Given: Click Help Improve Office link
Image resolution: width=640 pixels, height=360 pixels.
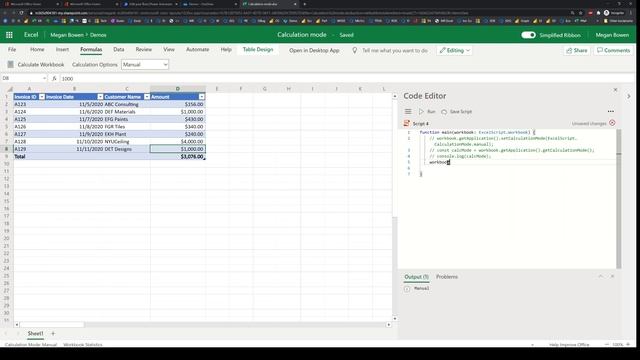Looking at the screenshot, I should pyautogui.click(x=569, y=344).
